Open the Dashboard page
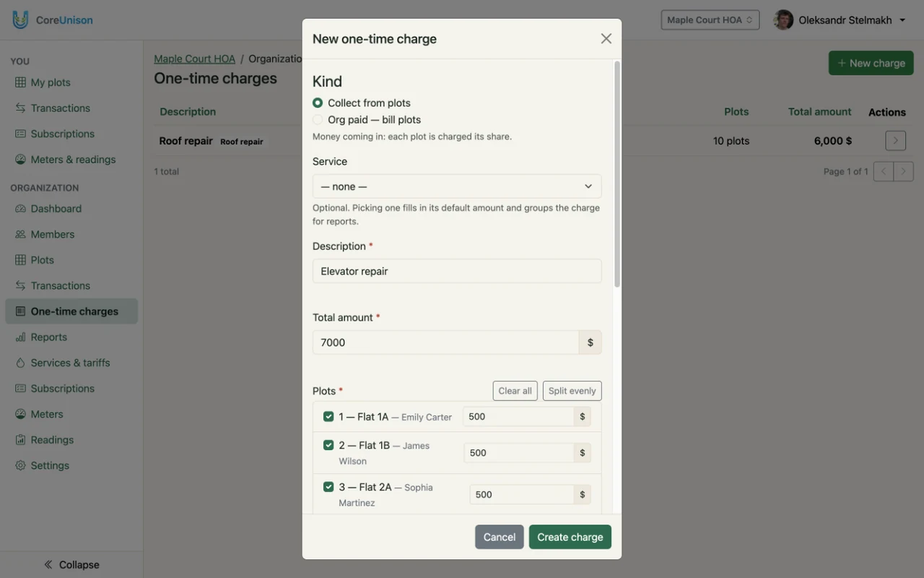Screen dimensions: 924x578 (x=71, y=209)
